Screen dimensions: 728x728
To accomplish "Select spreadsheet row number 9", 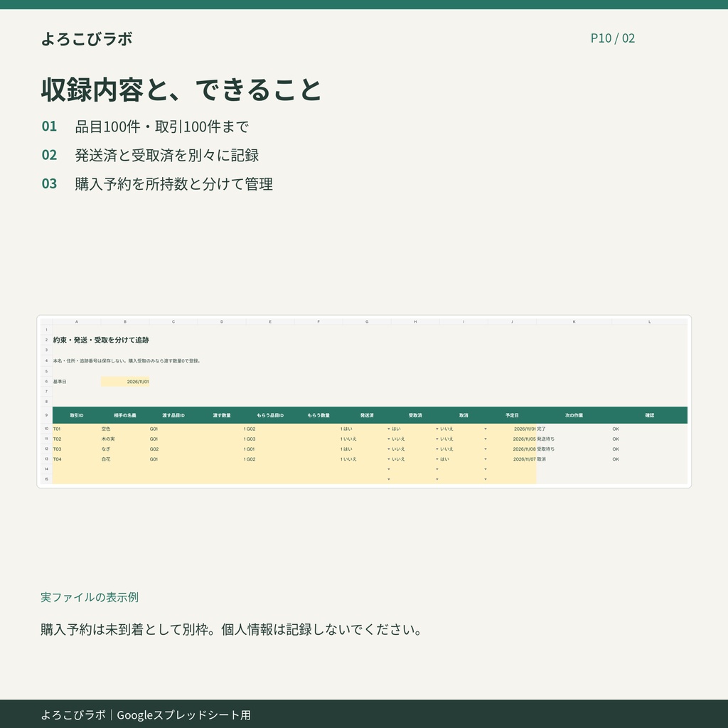I will 46,415.
